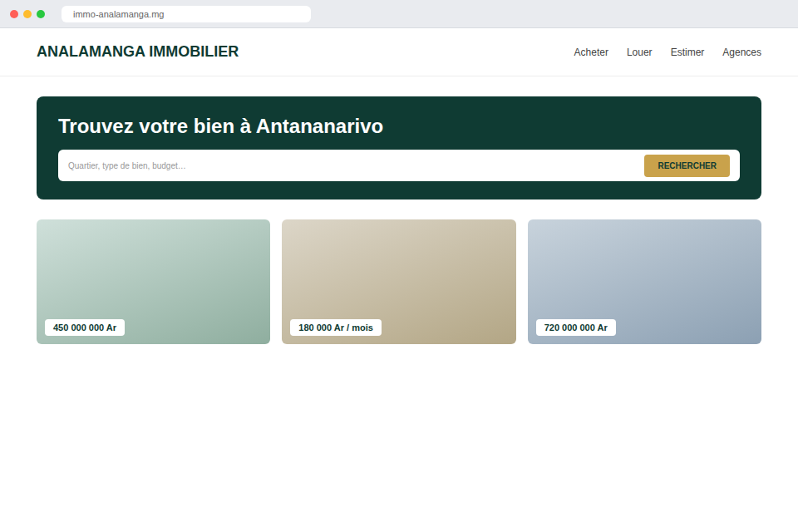Click the empty white area below the listings
The width and height of the screenshot is (798, 532).
tap(399, 438)
